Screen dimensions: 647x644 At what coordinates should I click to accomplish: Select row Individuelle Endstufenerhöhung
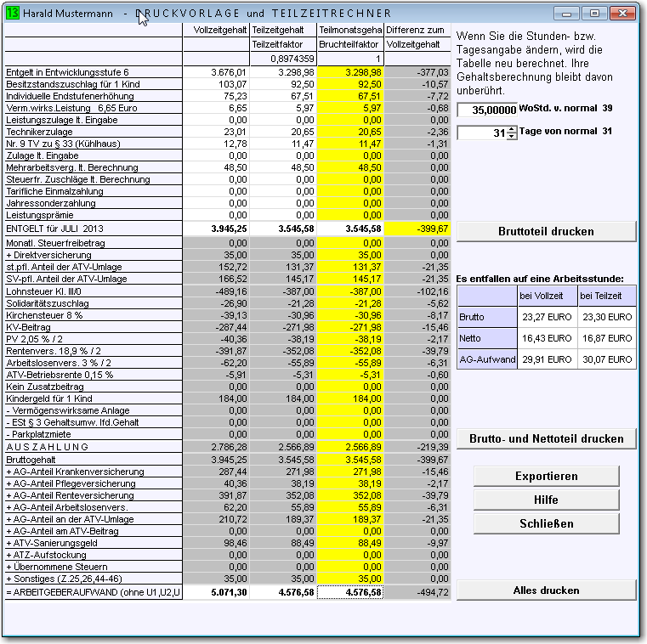coord(94,96)
